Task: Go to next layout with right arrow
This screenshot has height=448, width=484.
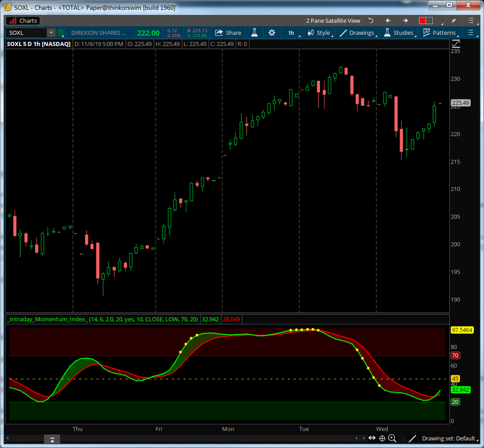Action: point(405,21)
